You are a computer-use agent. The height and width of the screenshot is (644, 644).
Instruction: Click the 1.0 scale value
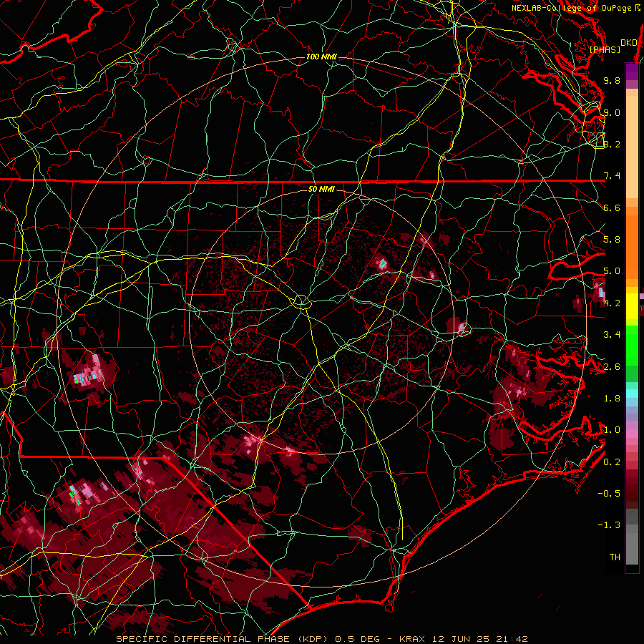click(612, 430)
